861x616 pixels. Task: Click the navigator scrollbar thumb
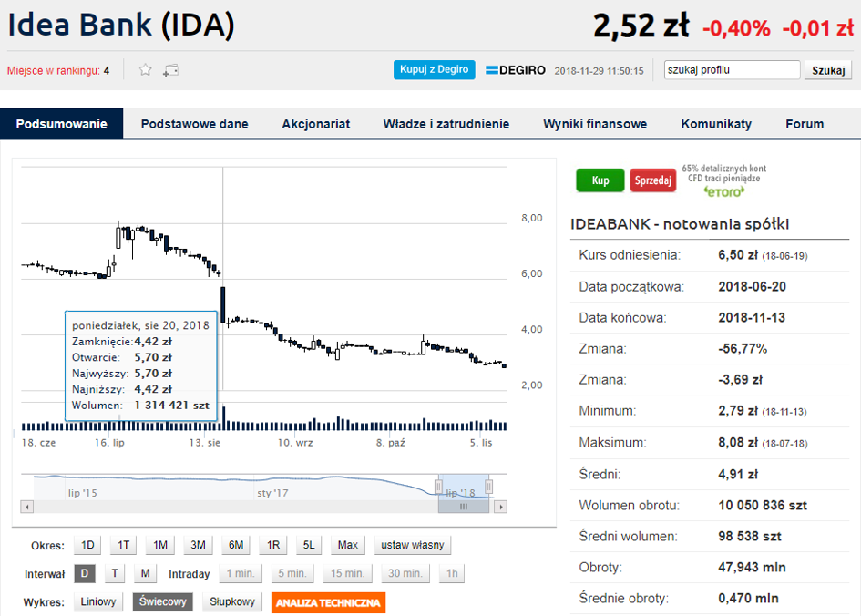464,507
